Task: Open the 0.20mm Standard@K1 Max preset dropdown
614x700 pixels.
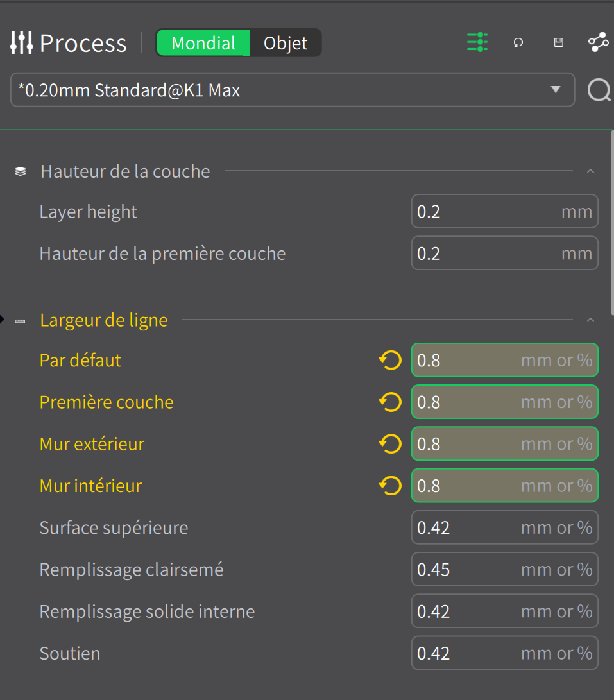Action: (293, 90)
